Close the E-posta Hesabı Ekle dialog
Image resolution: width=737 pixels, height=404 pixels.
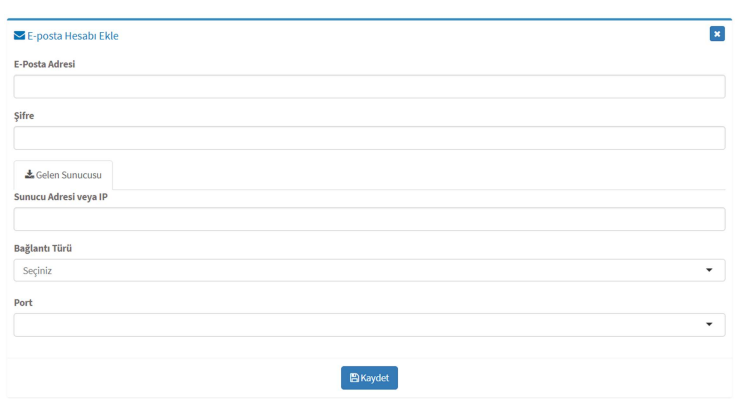point(717,34)
